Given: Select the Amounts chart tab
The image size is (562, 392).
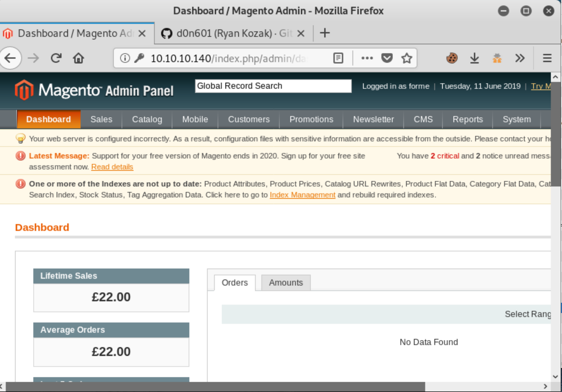Looking at the screenshot, I should (x=286, y=283).
